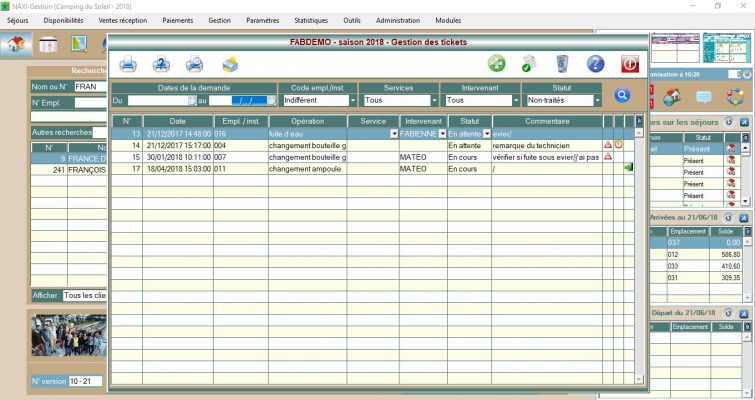This screenshot has height=400, width=755.
Task: Click the colored circle network icon
Action: pos(735,97)
